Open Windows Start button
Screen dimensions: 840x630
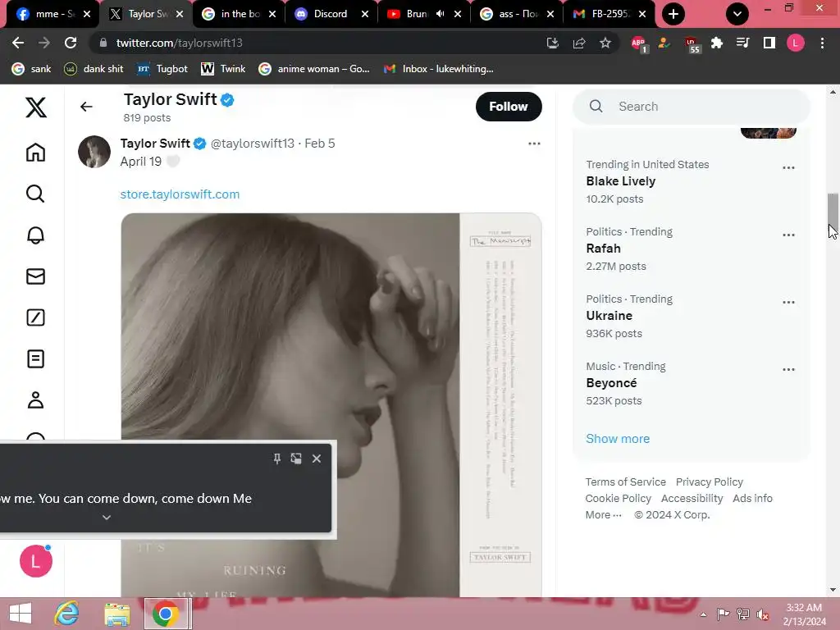pos(21,614)
